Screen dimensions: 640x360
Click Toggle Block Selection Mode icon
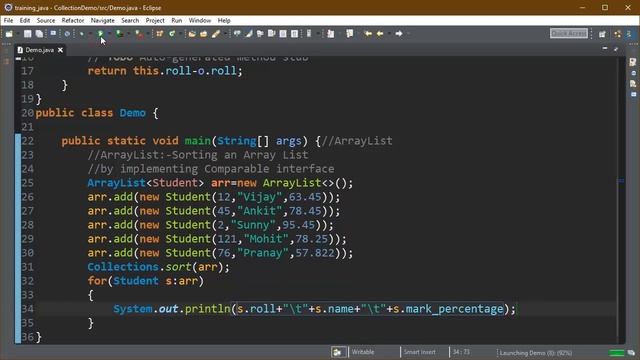282,34
